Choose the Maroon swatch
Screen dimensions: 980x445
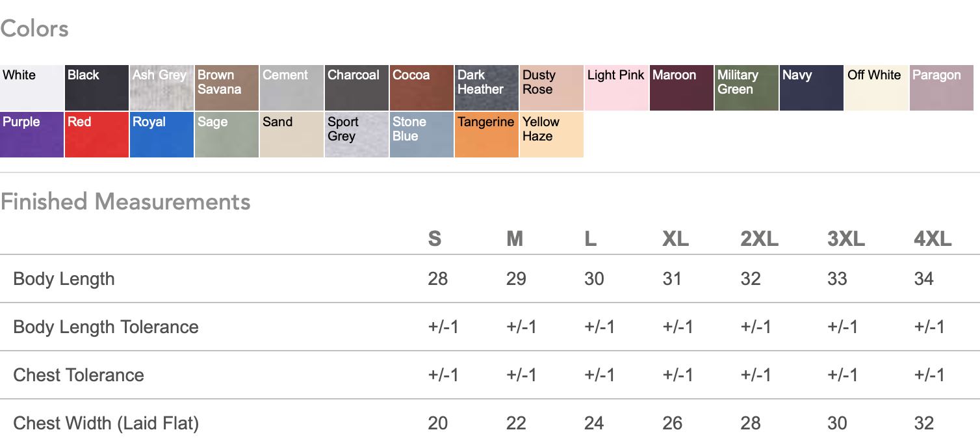[682, 88]
